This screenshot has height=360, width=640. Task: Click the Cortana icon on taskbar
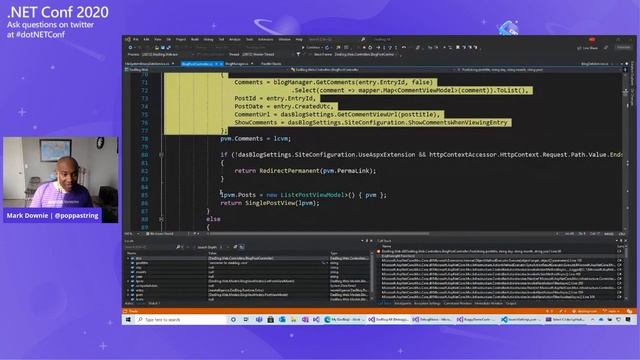pyautogui.click(x=233, y=320)
